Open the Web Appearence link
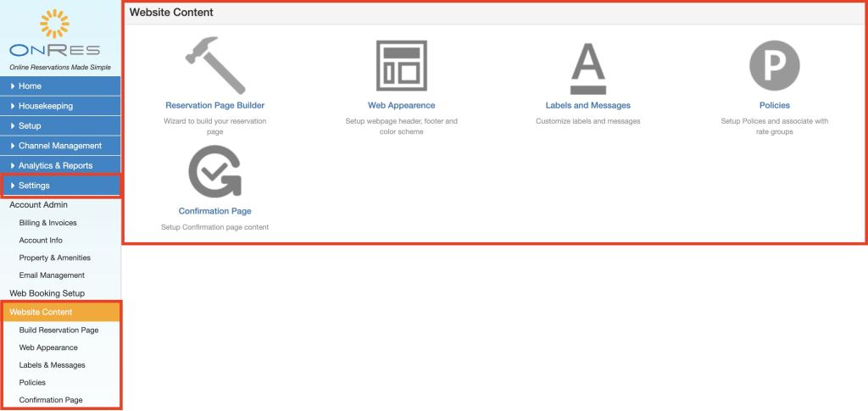 pos(401,106)
